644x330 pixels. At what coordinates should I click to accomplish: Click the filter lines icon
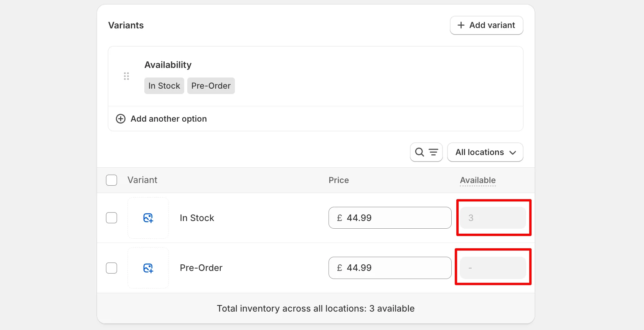pos(433,152)
